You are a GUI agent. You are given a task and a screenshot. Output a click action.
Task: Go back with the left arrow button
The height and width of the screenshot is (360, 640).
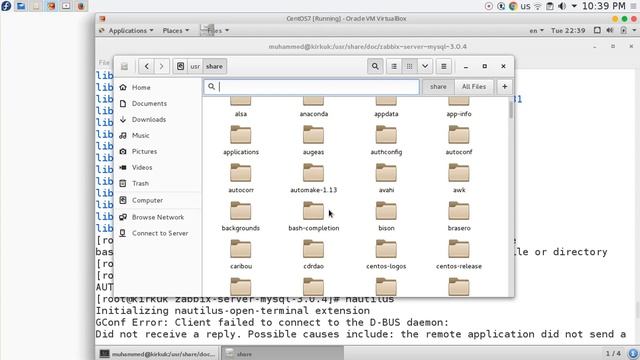pyautogui.click(x=147, y=66)
